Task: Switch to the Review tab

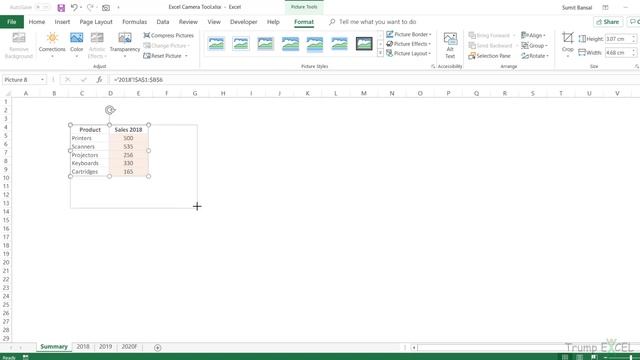Action: 188,22
